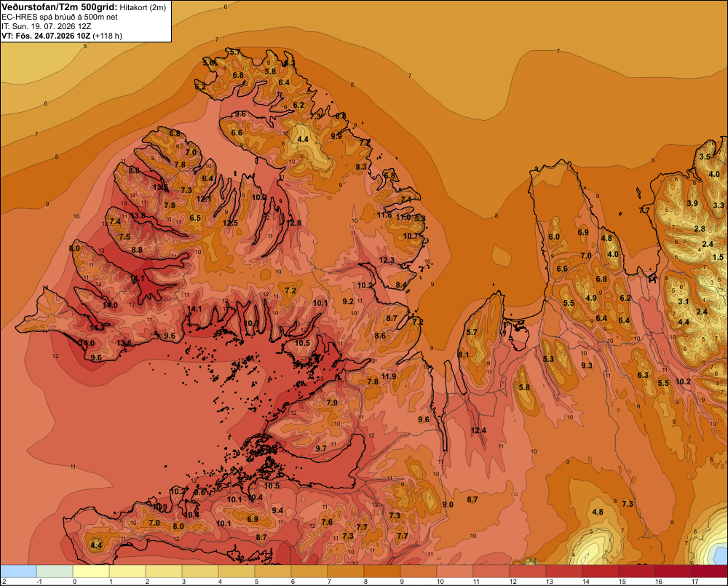The height and width of the screenshot is (586, 728).
Task: Select the 6.5 temperature value
Action: (x=195, y=218)
